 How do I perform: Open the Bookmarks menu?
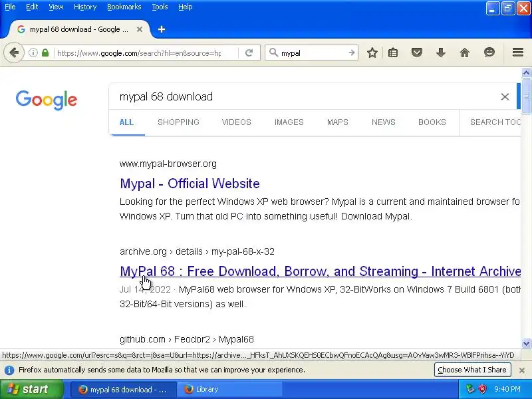124,7
